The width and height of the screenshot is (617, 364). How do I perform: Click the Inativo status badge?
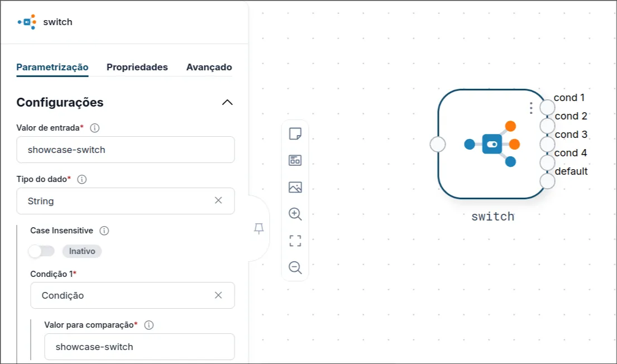pos(82,251)
